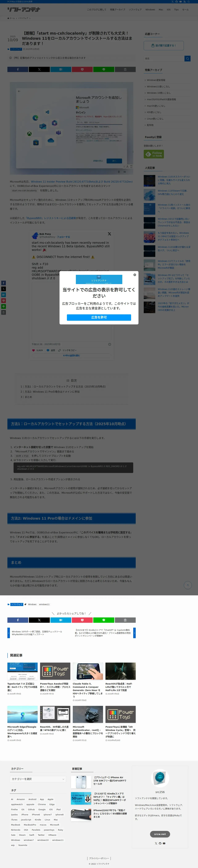Screen dimensions: 198x868
Task: Open the PowerToys Awake related article thumbnail
Action: click(x=55, y=671)
